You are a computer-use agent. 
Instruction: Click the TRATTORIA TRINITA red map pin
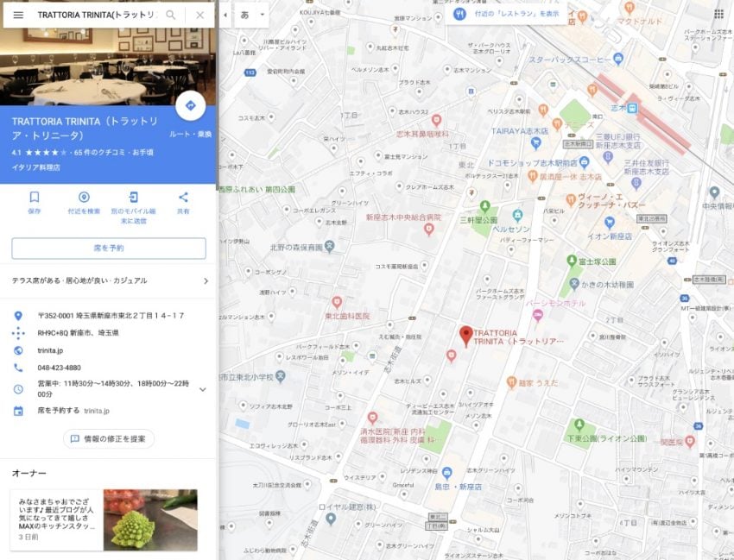465,337
